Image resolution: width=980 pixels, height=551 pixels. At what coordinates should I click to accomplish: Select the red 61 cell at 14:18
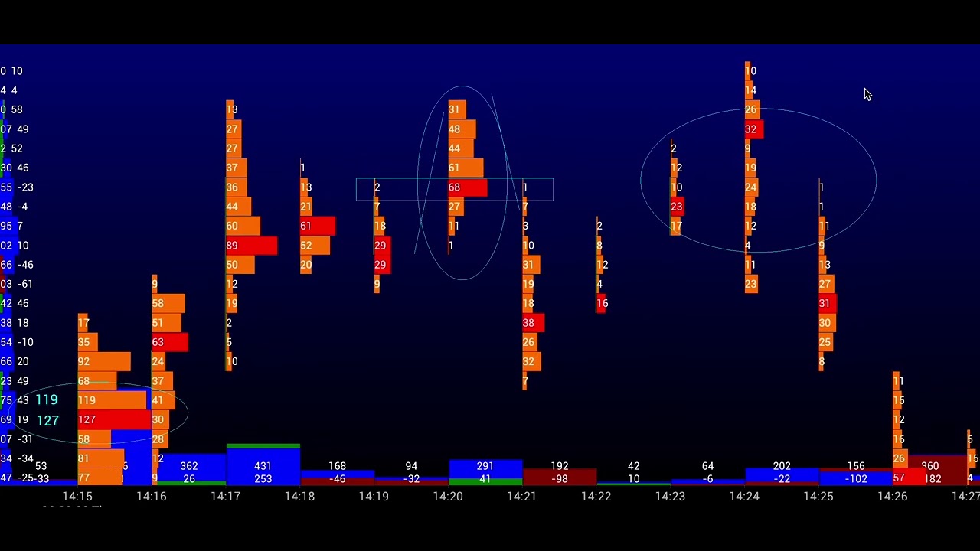(x=317, y=226)
